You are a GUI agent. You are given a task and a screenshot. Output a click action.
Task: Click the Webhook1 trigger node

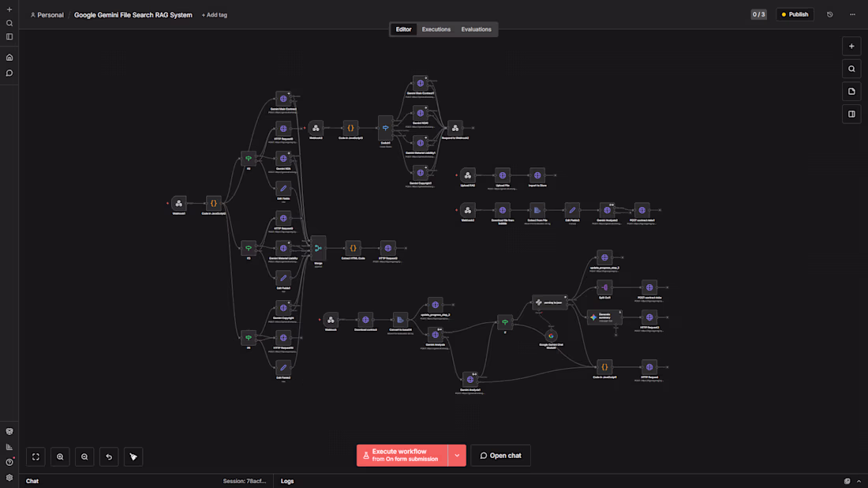click(179, 203)
